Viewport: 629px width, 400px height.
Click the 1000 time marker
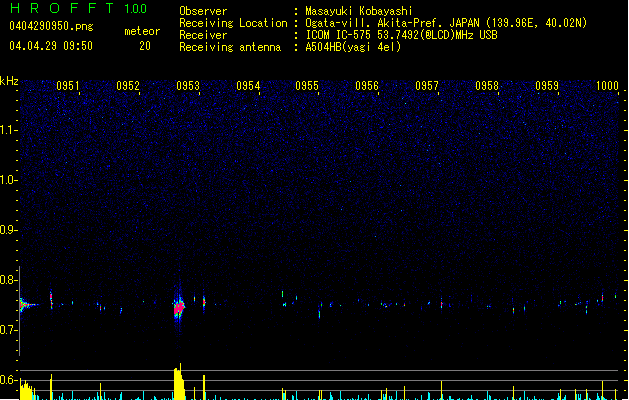(607, 85)
